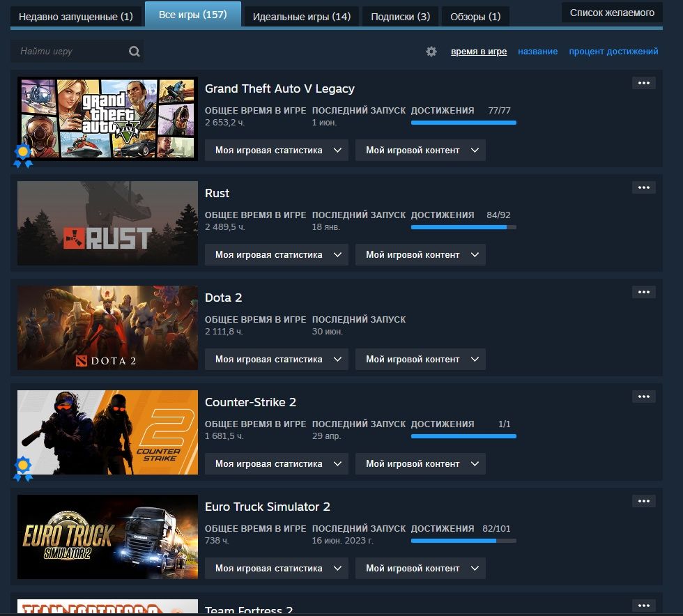Click the Counter-Strike 2 1/1 achievements progress bar
Image resolution: width=683 pixels, height=616 pixels.
tap(463, 436)
